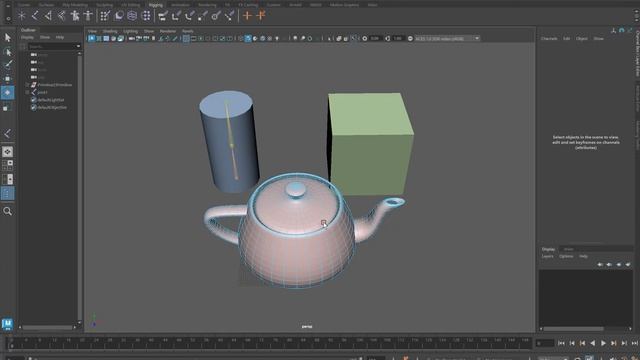Screen dimensions: 640x360
Task: Open the shelf options gear menu
Action: (8, 18)
